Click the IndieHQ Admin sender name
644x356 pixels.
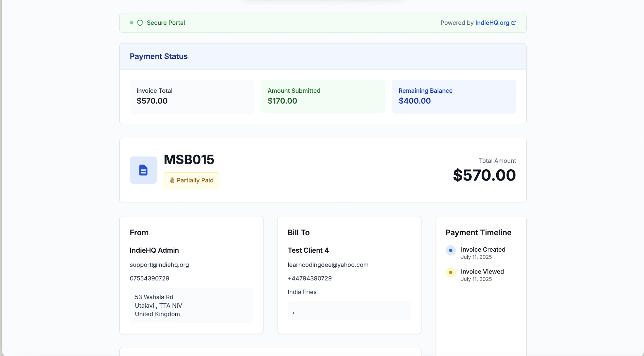point(154,250)
